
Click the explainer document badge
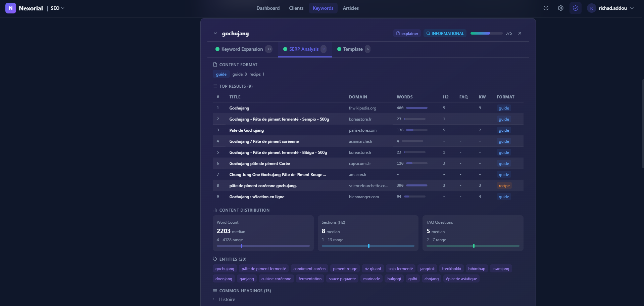[x=407, y=33]
